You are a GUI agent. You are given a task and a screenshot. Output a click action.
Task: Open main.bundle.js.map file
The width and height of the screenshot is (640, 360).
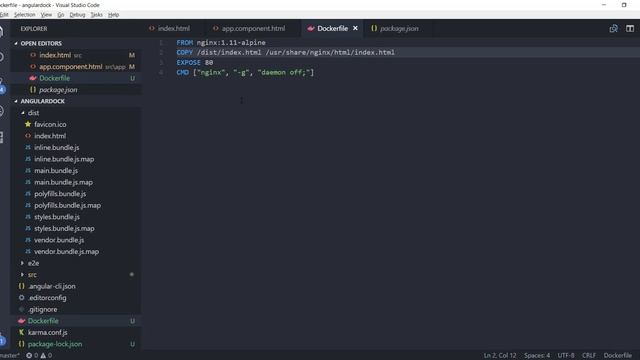tap(63, 182)
